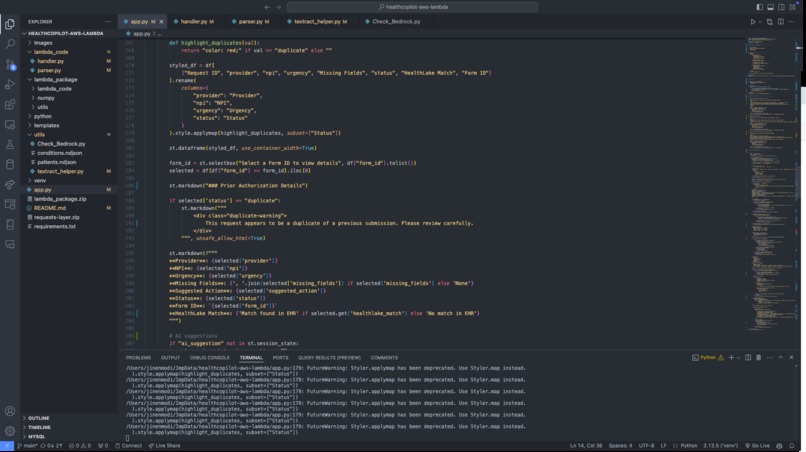Open the Live Share activity bar view
Image resolution: width=806 pixels, height=452 pixels.
10,185
